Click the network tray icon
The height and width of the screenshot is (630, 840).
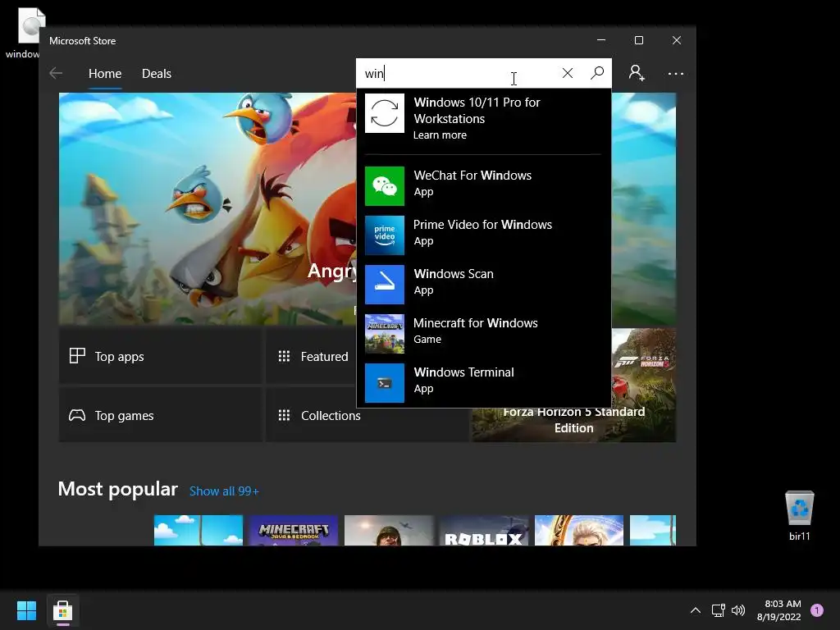pos(718,610)
